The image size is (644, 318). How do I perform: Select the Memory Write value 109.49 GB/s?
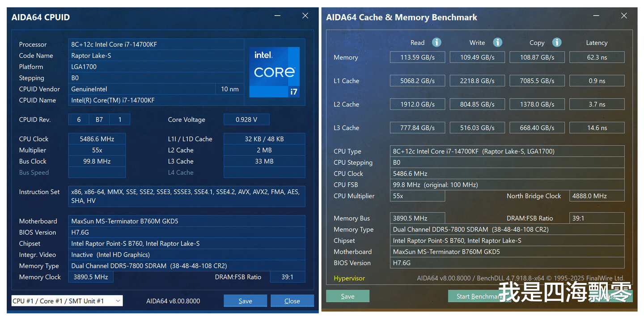pos(477,57)
